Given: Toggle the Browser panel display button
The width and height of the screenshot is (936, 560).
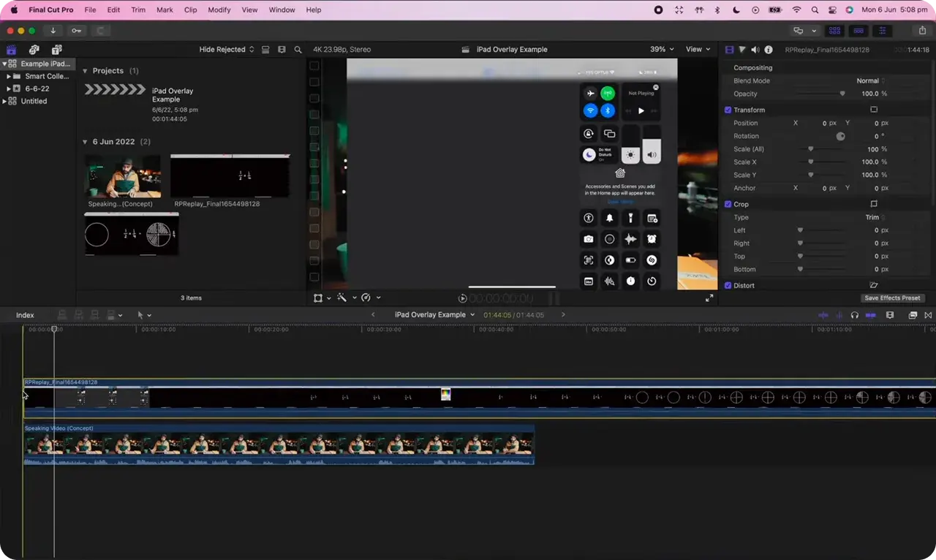Looking at the screenshot, I should pos(834,31).
